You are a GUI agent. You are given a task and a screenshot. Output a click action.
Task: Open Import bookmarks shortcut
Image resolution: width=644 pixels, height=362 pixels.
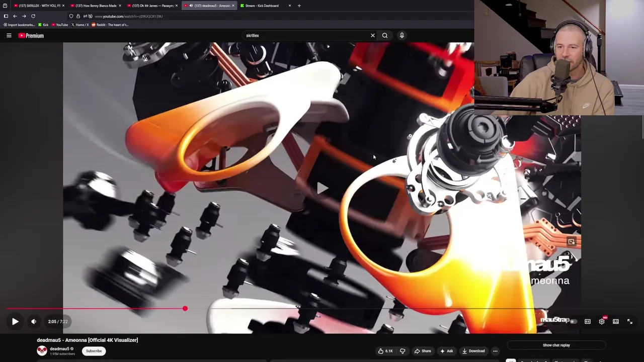tap(19, 25)
